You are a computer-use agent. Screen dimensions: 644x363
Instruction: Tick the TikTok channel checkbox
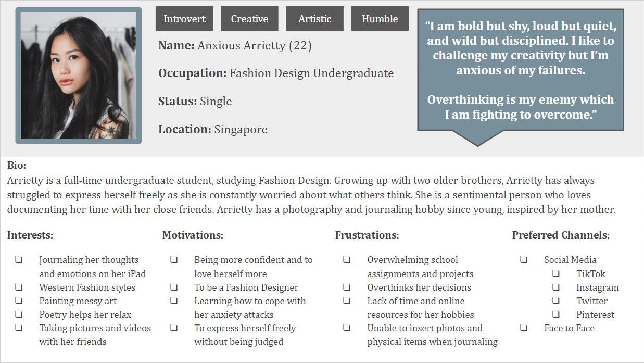556,274
